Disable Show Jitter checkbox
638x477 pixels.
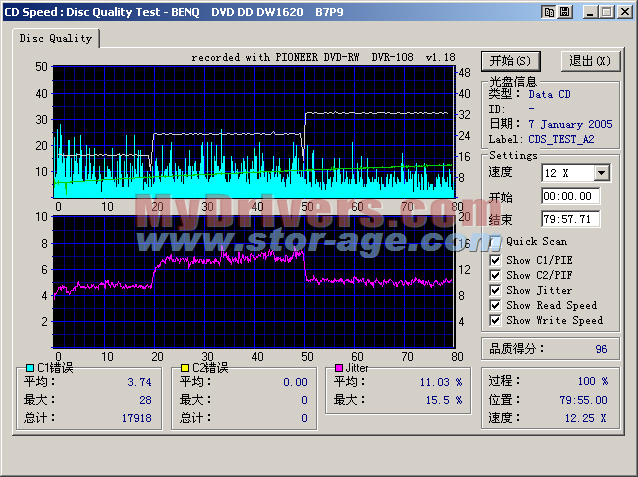495,291
